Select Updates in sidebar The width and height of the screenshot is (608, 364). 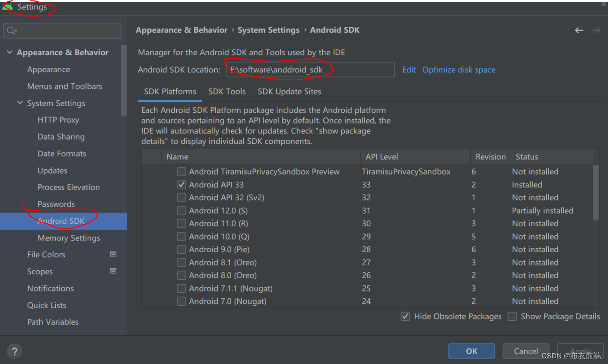(52, 171)
